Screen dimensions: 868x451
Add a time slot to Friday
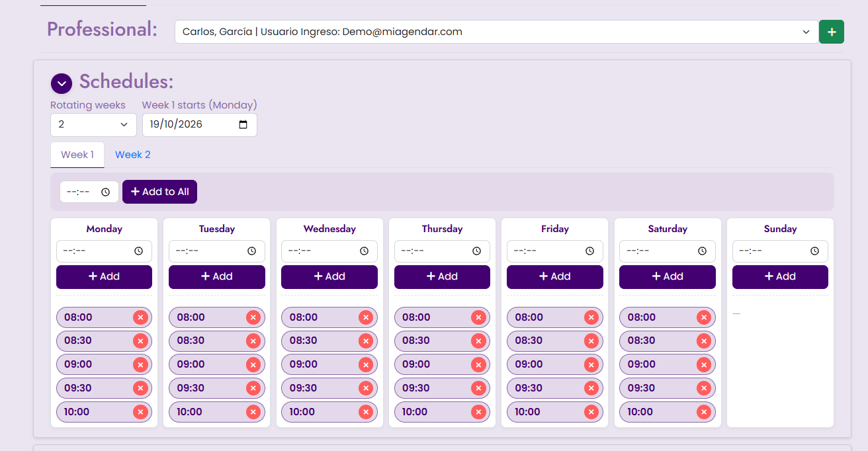pos(555,276)
